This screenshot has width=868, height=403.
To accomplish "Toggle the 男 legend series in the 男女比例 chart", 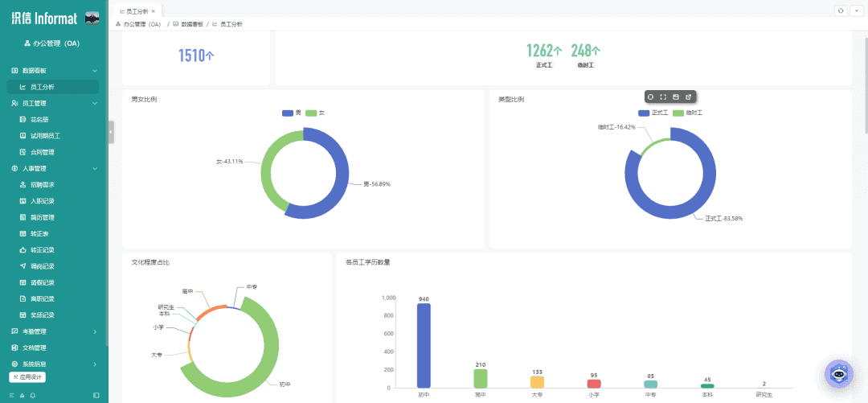I will (x=292, y=113).
